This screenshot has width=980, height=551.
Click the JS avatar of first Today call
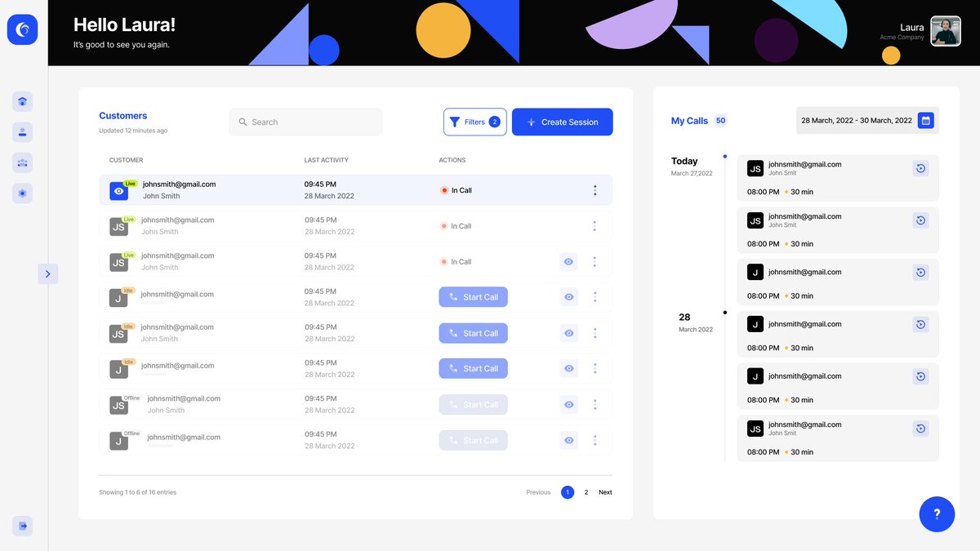[755, 168]
